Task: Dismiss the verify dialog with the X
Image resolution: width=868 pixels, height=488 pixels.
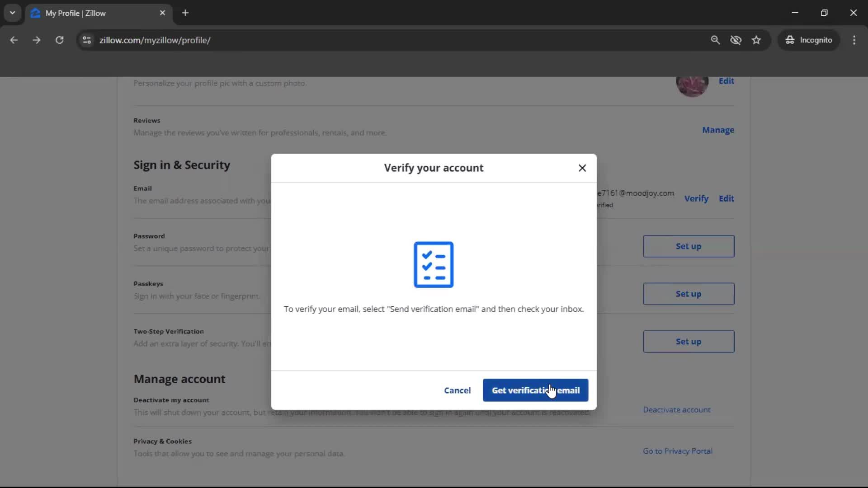Action: tap(582, 168)
